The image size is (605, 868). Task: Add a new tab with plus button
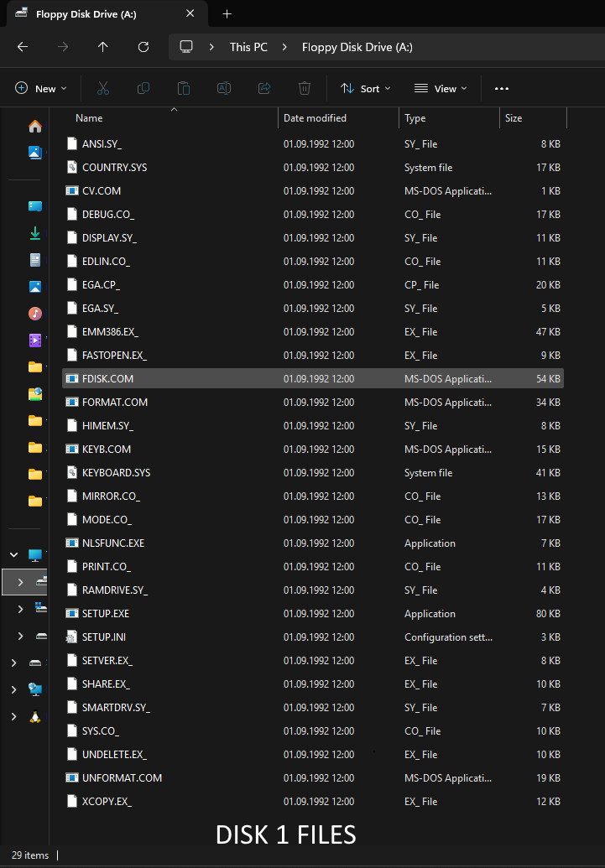pos(227,14)
